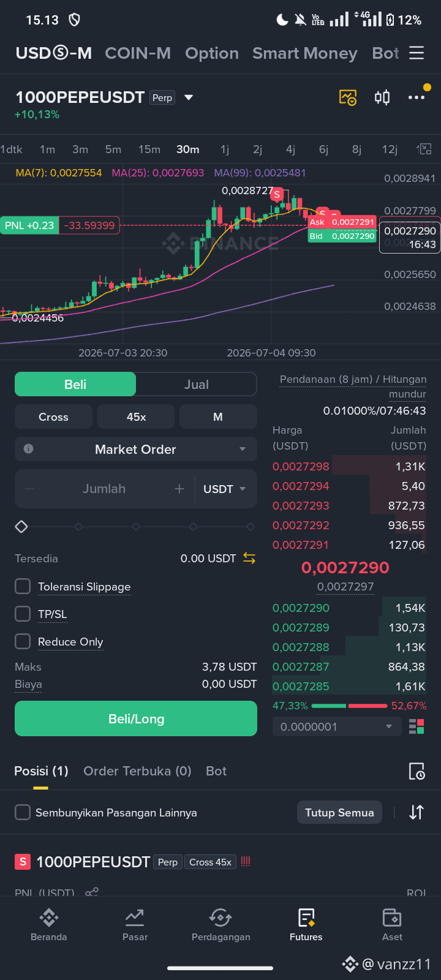Open the 45x leverage selector
Screen dimensions: 441x980
pyautogui.click(x=136, y=417)
